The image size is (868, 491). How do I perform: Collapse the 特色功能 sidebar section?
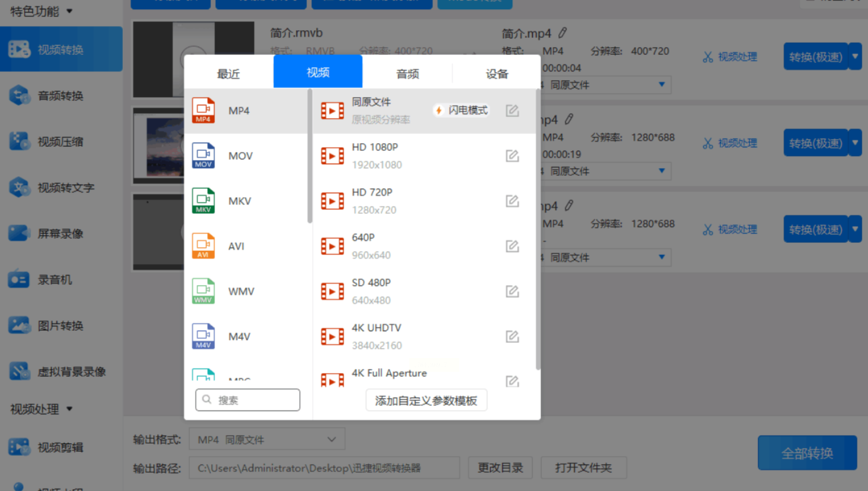click(x=41, y=11)
